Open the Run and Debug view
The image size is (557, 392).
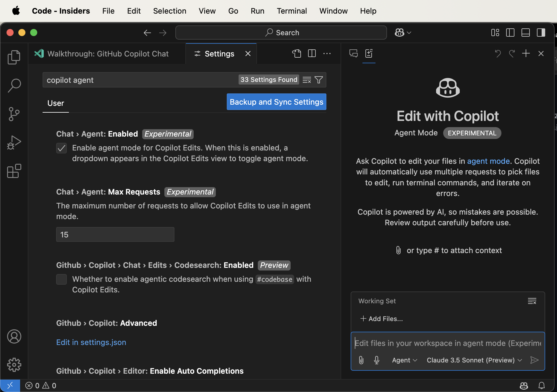(x=14, y=142)
